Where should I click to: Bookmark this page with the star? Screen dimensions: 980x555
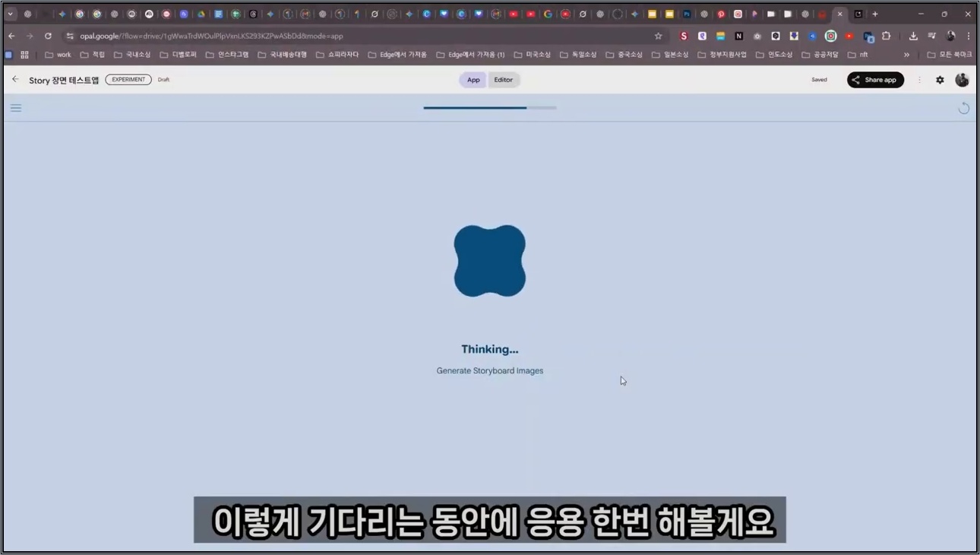coord(659,36)
